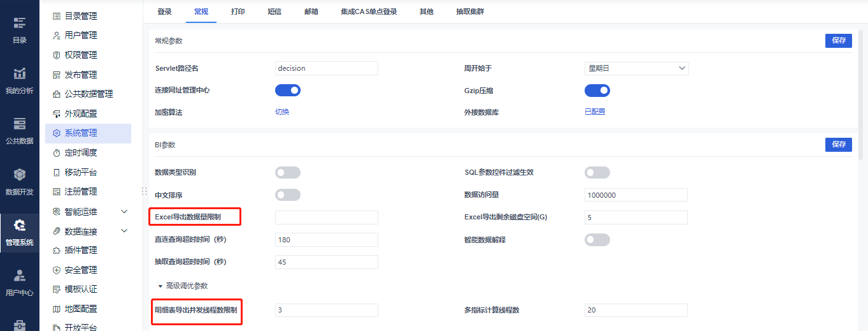Screen dimensions: 868x331
Task: Toggle Gzip压缩 switch
Action: 597,91
